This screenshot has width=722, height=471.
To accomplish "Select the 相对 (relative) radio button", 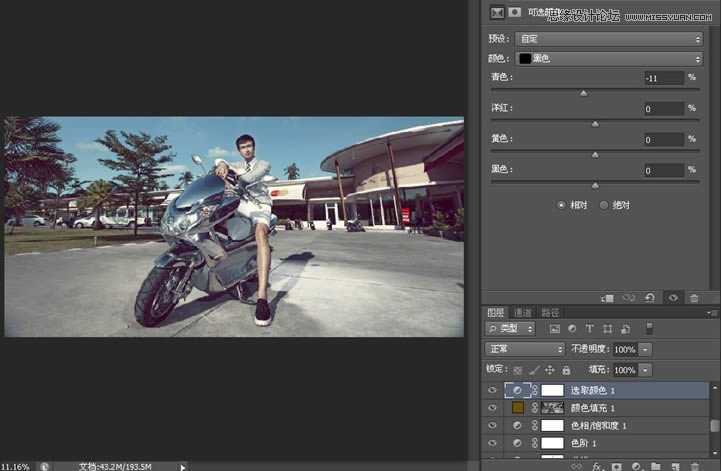I will (x=561, y=205).
